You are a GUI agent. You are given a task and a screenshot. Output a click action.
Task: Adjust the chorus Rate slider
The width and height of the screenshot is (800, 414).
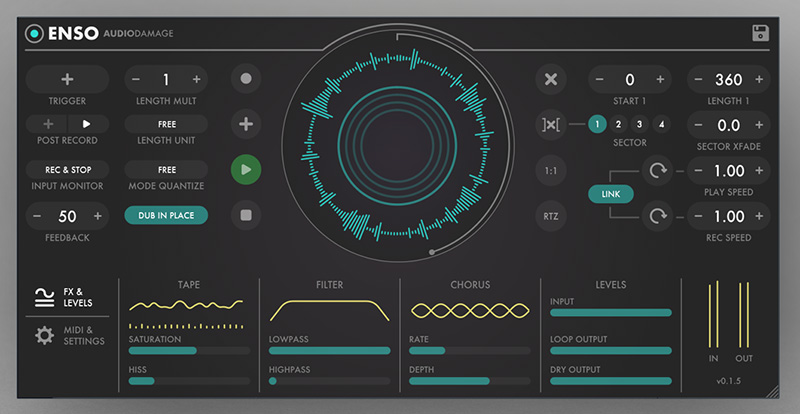pyautogui.click(x=470, y=351)
